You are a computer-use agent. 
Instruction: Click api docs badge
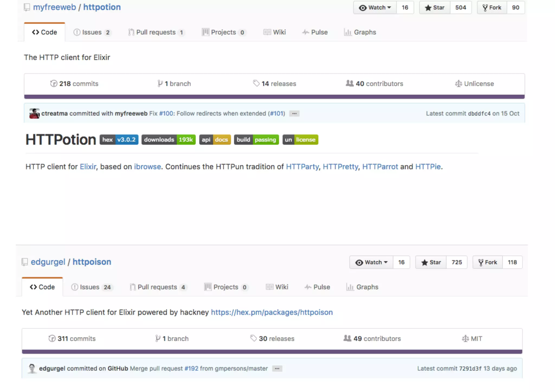point(215,140)
